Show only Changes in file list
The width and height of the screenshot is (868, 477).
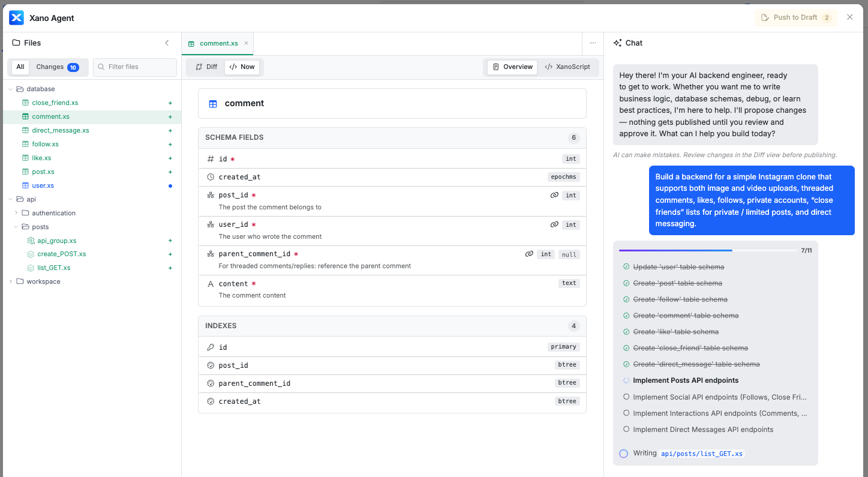pyautogui.click(x=57, y=67)
